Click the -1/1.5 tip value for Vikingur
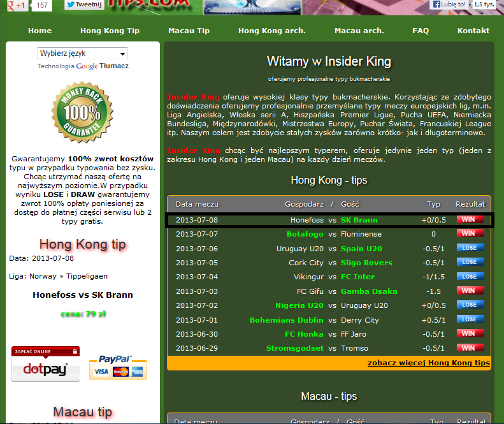 pyautogui.click(x=433, y=277)
